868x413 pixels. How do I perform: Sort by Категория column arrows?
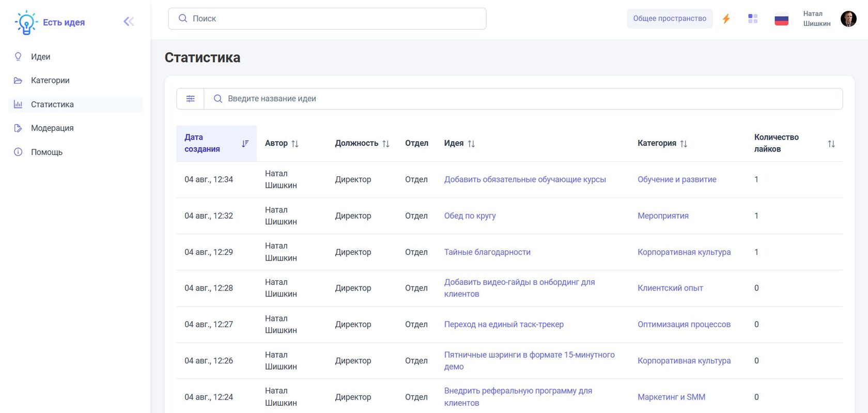(x=684, y=144)
